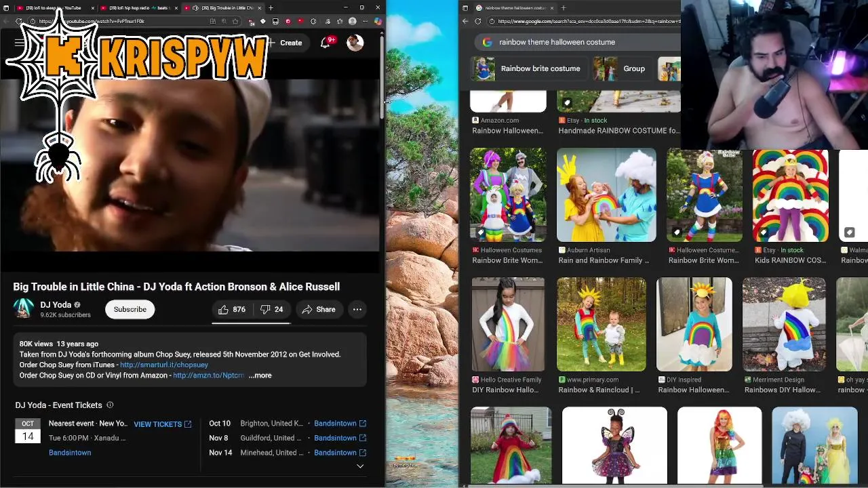
Task: Click the YouTube notifications bell
Action: [x=325, y=43]
